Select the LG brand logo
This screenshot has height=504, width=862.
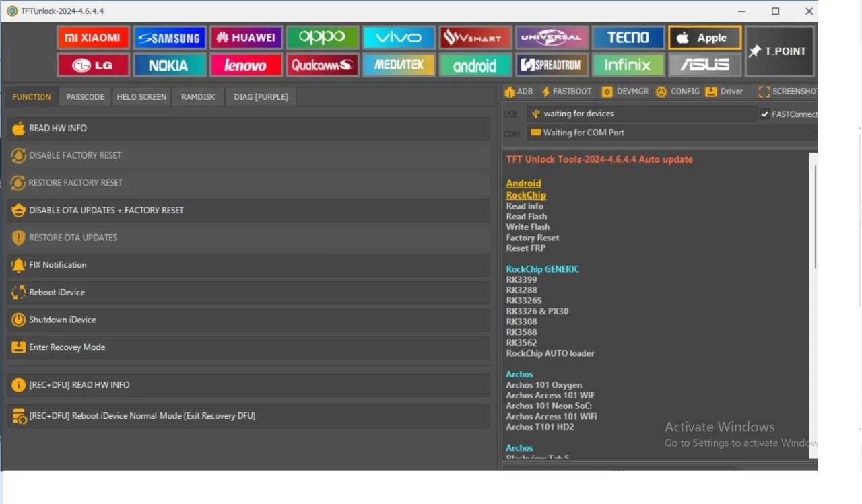pyautogui.click(x=93, y=65)
